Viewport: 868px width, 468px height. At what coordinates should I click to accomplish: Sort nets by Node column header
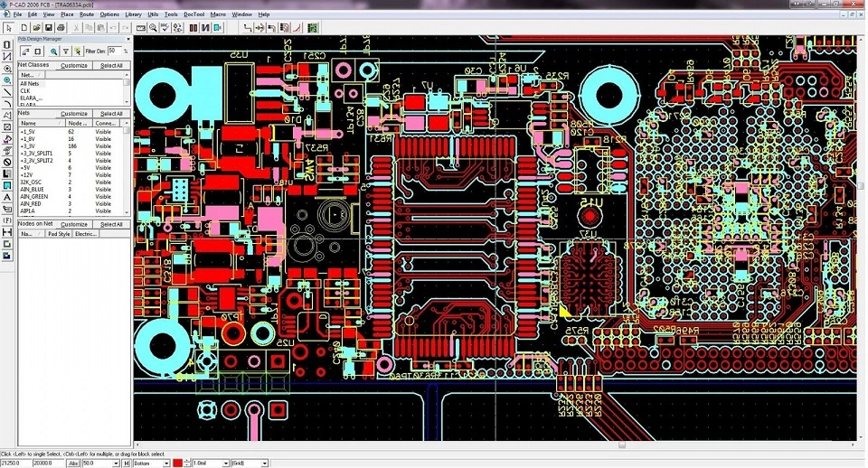tap(79, 123)
